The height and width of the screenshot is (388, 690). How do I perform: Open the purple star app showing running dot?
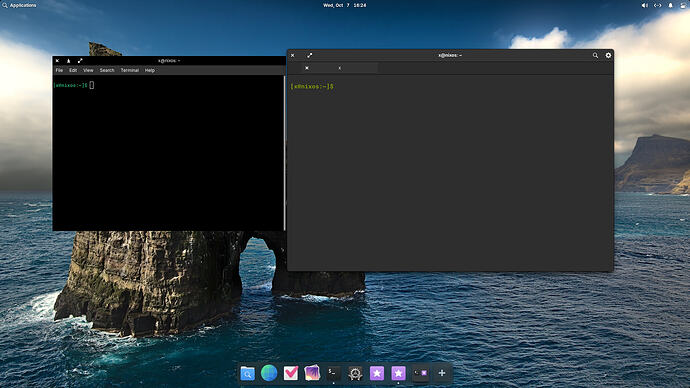tap(398, 373)
